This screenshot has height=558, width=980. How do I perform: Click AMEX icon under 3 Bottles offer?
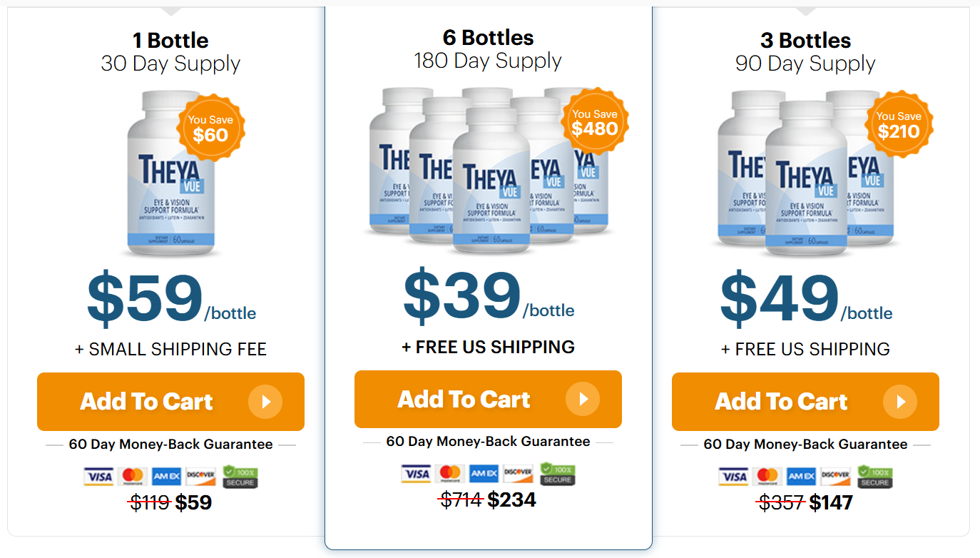coord(801,477)
